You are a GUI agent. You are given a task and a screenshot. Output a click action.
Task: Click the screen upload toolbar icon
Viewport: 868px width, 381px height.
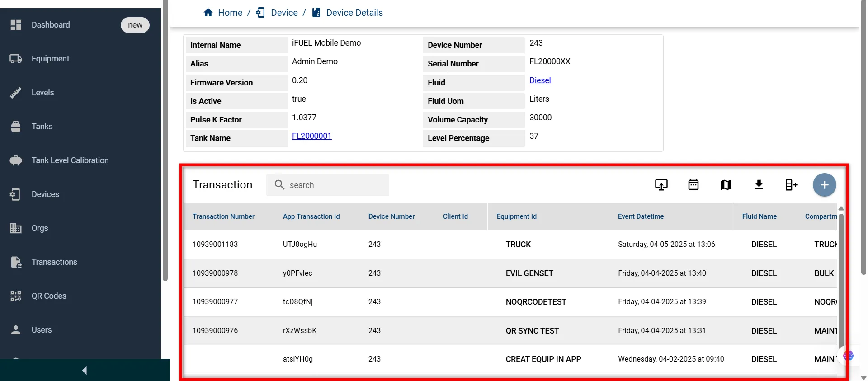click(661, 185)
